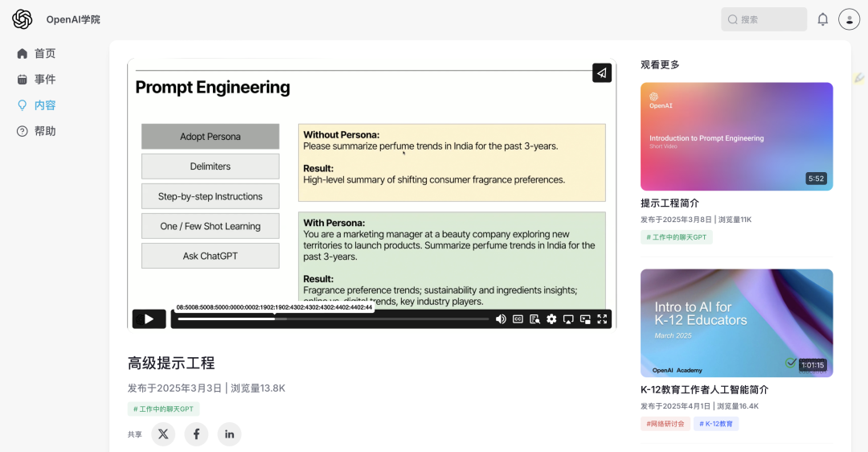Share on LinkedIn
The width and height of the screenshot is (868, 452).
[x=229, y=434]
